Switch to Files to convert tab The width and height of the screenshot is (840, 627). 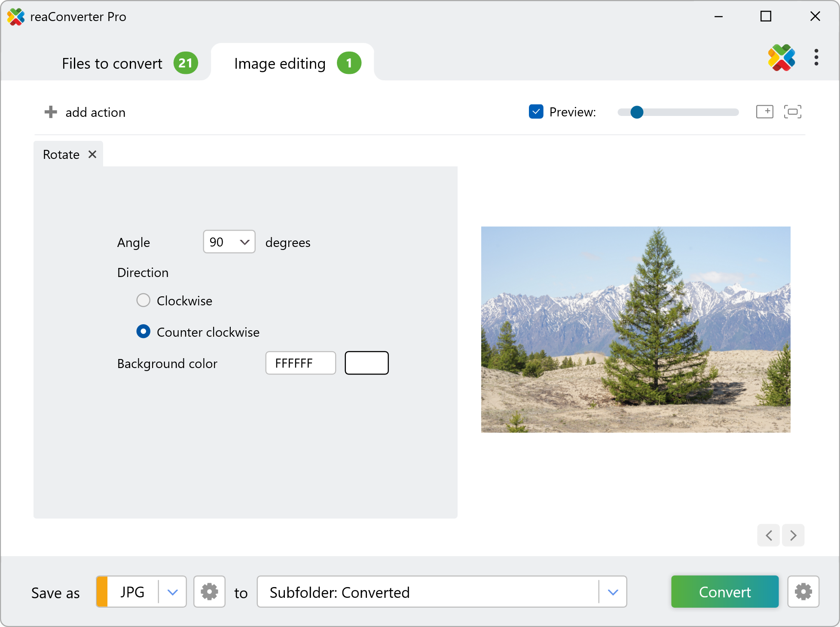(113, 64)
